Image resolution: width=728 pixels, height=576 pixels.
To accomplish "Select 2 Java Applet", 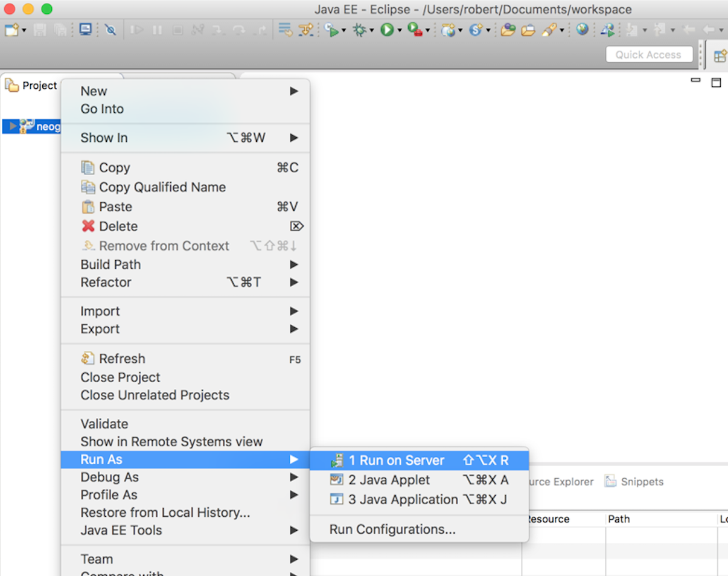I will click(420, 481).
